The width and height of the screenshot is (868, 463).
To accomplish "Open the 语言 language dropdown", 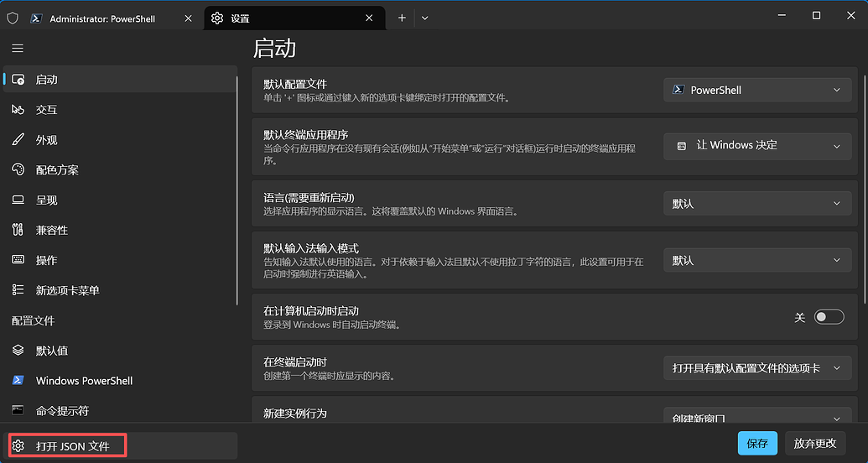I will click(757, 203).
